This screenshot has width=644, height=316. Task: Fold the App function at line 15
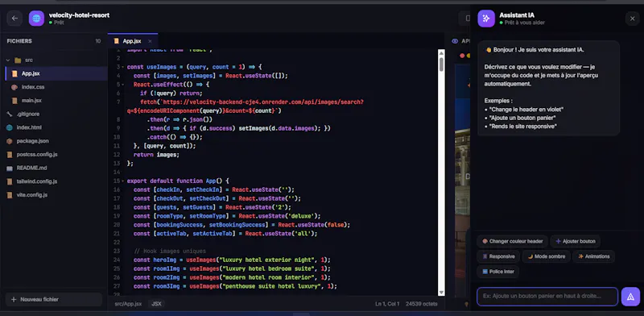point(124,181)
